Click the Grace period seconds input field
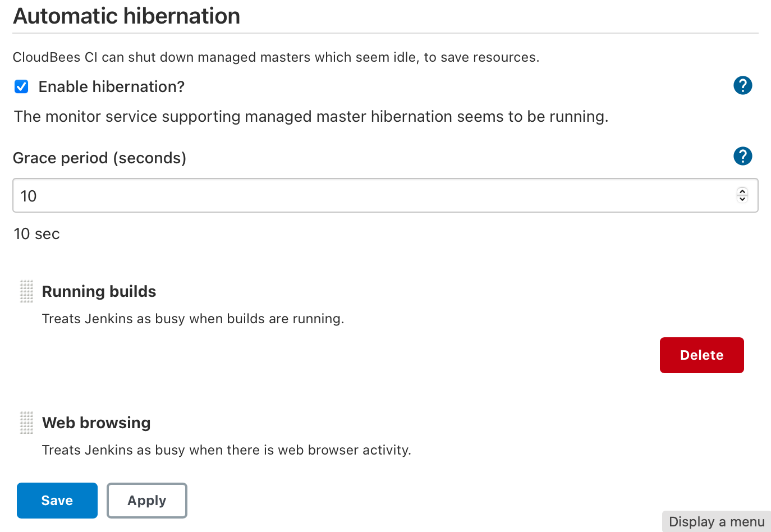The width and height of the screenshot is (771, 532). click(x=370, y=196)
